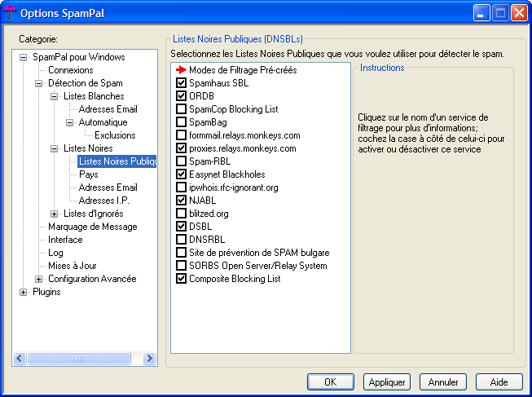The width and height of the screenshot is (532, 397).
Task: Click the category tree's right scroll arrow
Action: (x=149, y=359)
